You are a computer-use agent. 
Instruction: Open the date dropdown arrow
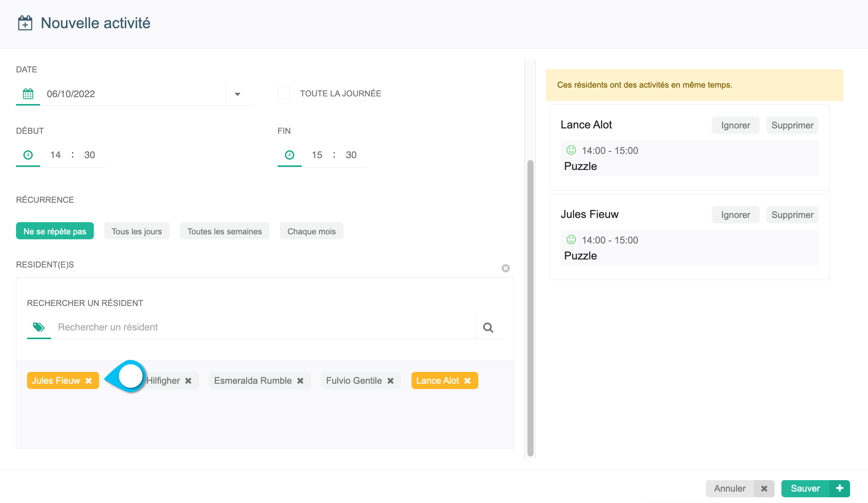238,94
